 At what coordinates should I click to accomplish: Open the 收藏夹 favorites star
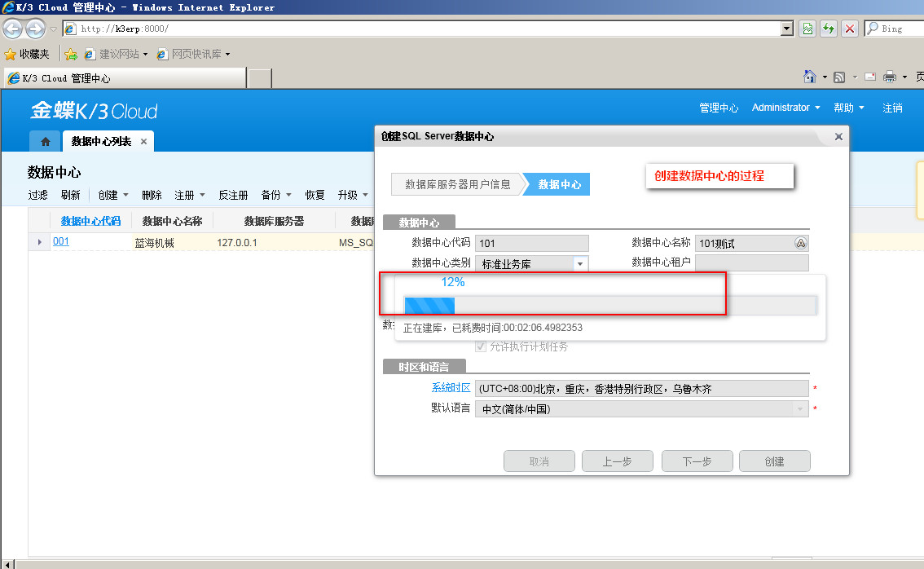[27, 55]
